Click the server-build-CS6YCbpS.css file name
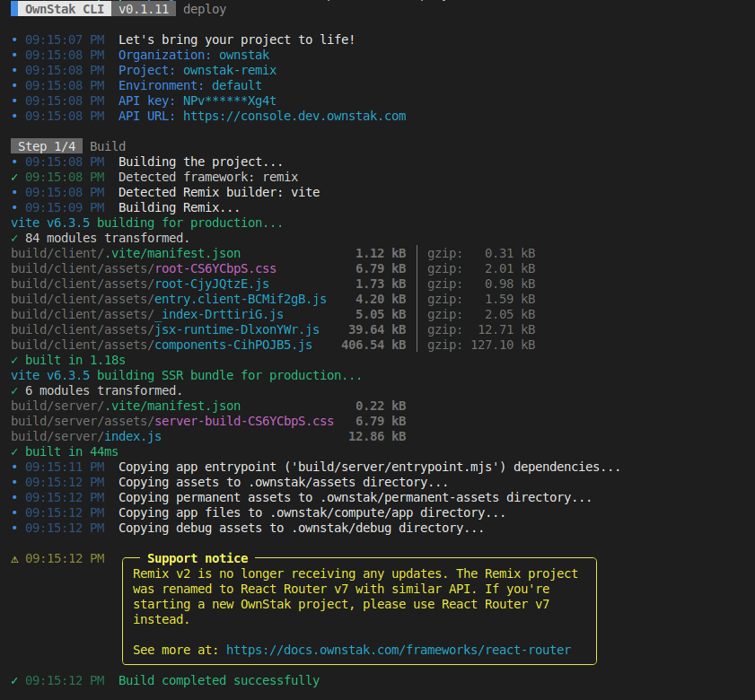Screen dimensions: 755x700 tap(244, 421)
